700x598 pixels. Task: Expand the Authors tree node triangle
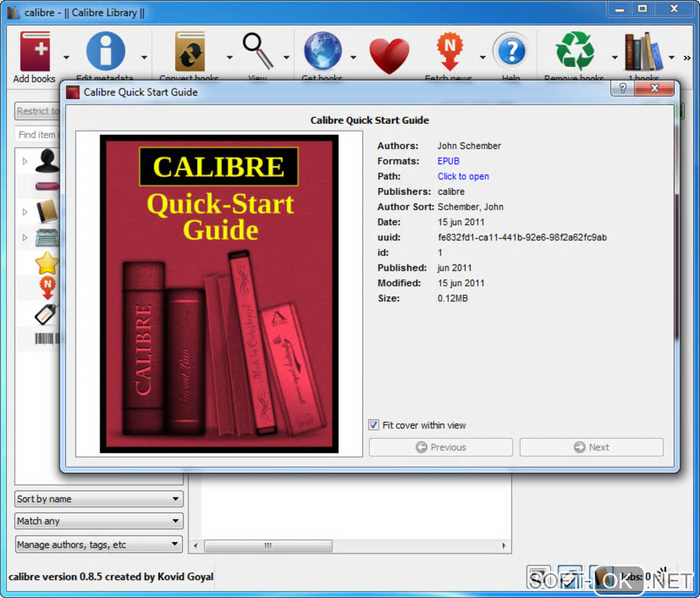click(x=25, y=161)
